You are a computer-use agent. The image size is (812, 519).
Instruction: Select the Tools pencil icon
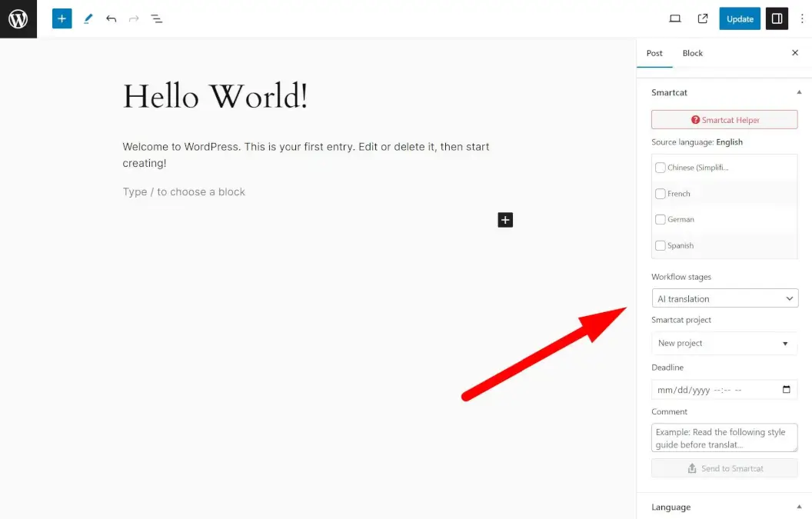[x=88, y=19]
